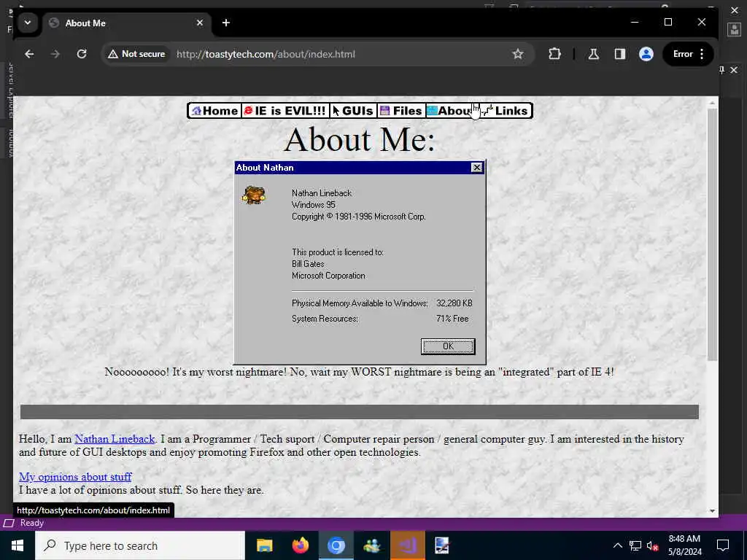Open the Chrome profile avatar
Viewport: 747px width, 560px height.
click(x=646, y=54)
